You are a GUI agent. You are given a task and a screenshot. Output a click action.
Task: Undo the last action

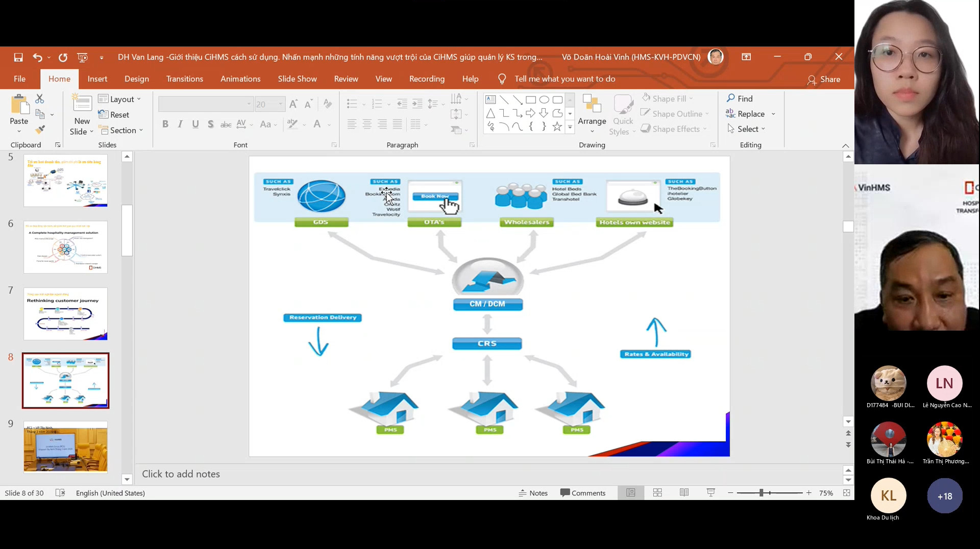tap(37, 57)
